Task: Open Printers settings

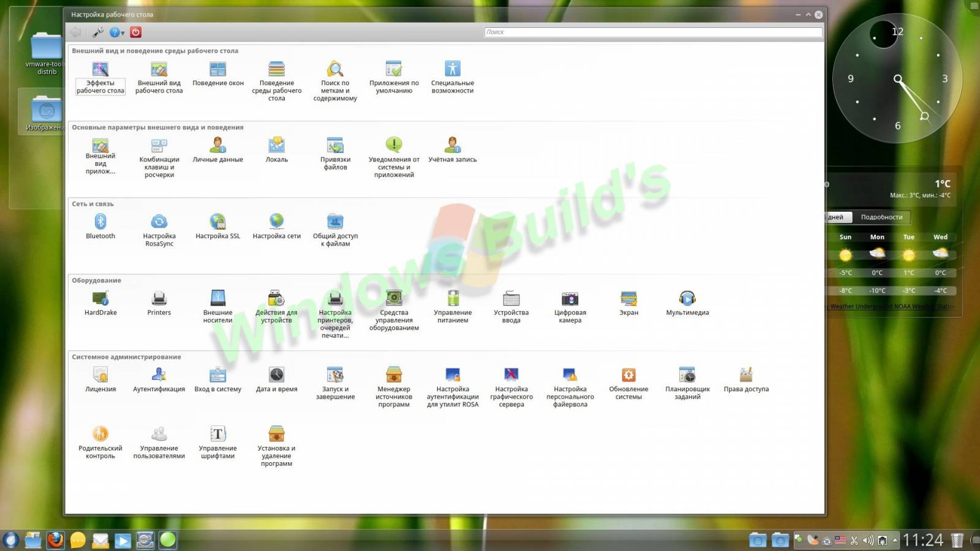Action: pos(159,304)
